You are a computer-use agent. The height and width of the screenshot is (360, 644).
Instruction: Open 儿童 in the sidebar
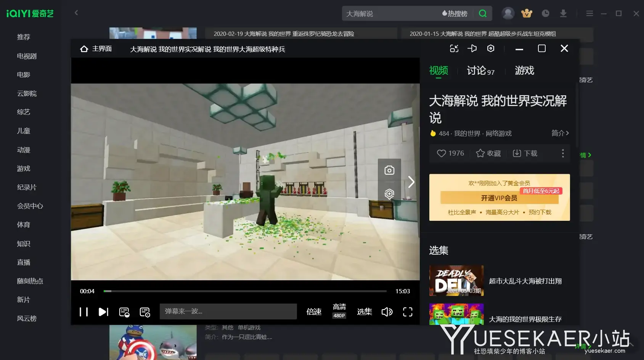click(24, 131)
